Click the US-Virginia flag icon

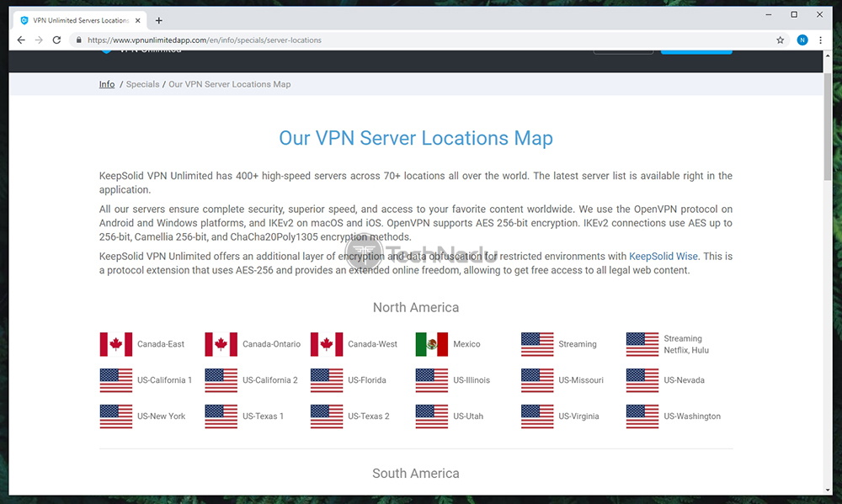(537, 416)
